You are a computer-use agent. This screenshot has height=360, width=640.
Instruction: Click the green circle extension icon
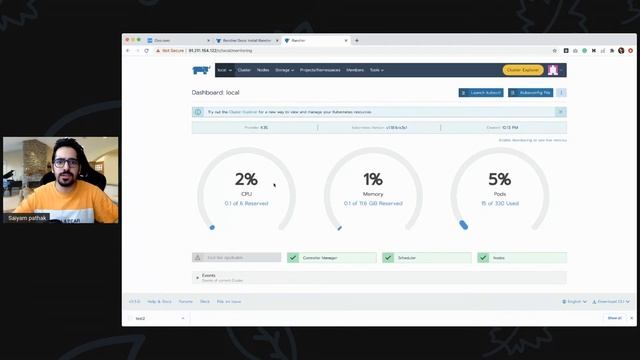[584, 51]
